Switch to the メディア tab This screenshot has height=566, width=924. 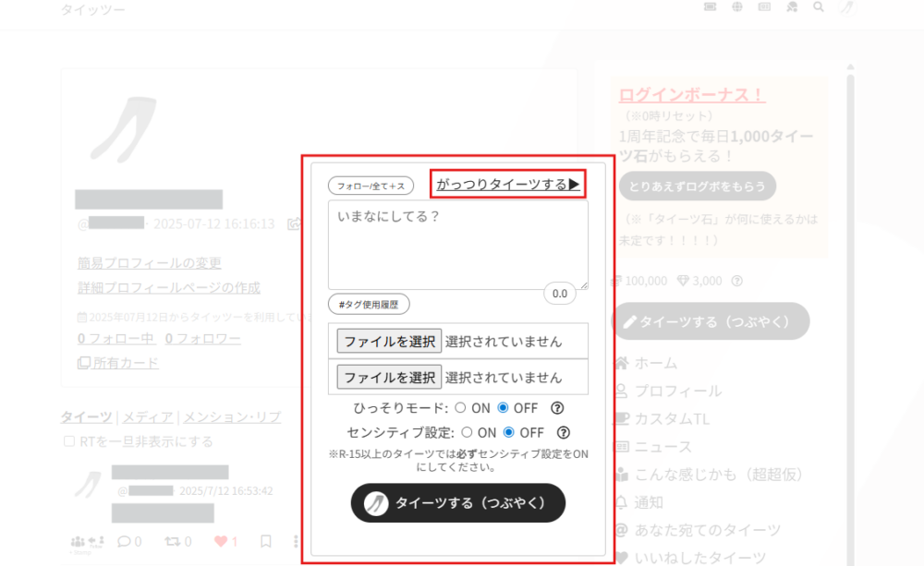tap(150, 417)
